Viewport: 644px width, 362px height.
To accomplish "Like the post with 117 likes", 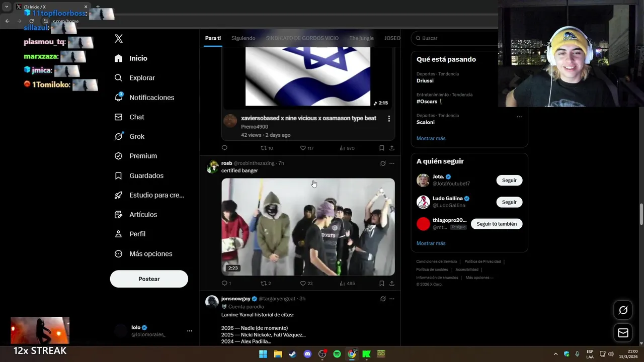I will tap(306, 148).
